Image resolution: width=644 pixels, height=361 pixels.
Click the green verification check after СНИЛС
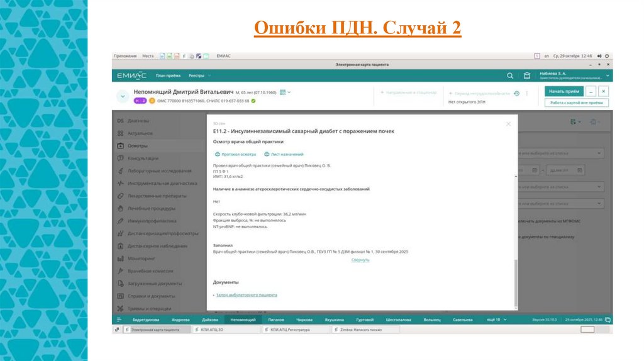click(253, 101)
